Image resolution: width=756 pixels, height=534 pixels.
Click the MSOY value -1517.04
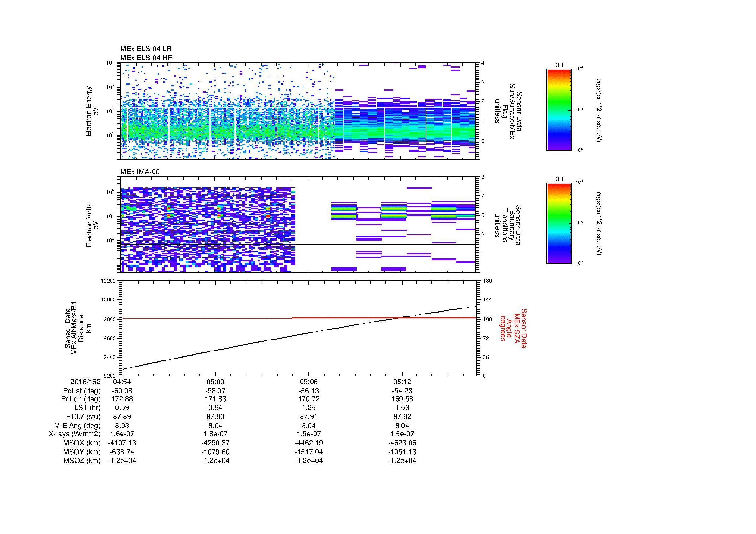click(309, 452)
